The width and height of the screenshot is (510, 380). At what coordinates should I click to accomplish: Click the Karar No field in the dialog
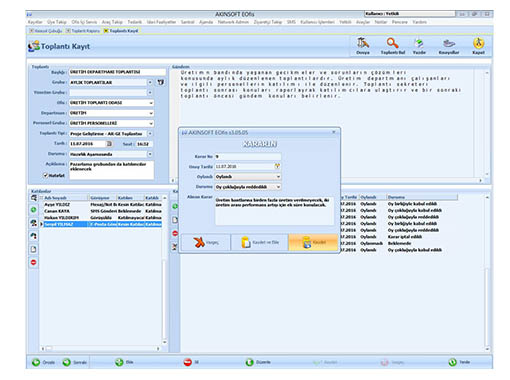[248, 156]
